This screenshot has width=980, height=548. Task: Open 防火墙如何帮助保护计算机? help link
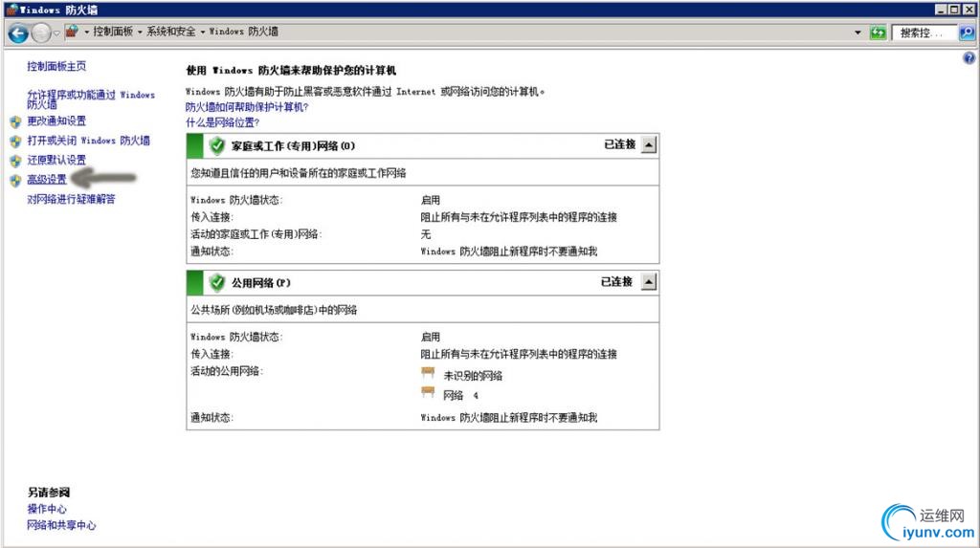click(x=247, y=107)
